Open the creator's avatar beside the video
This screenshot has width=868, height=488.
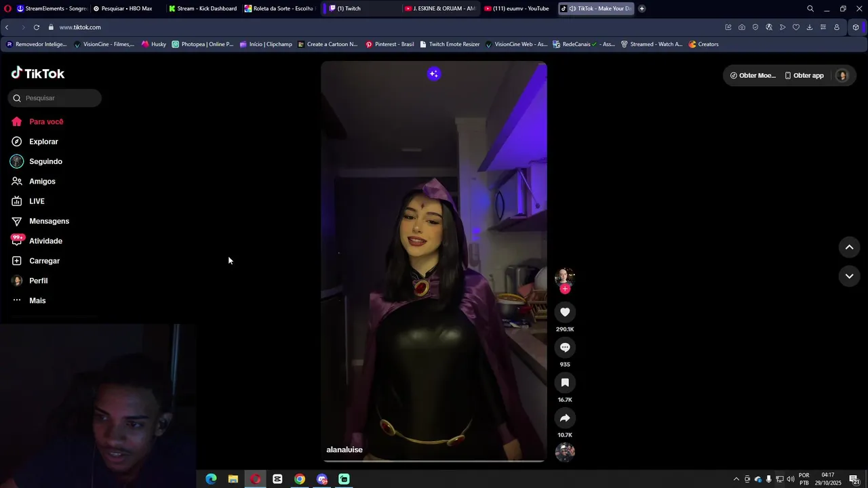(x=565, y=277)
